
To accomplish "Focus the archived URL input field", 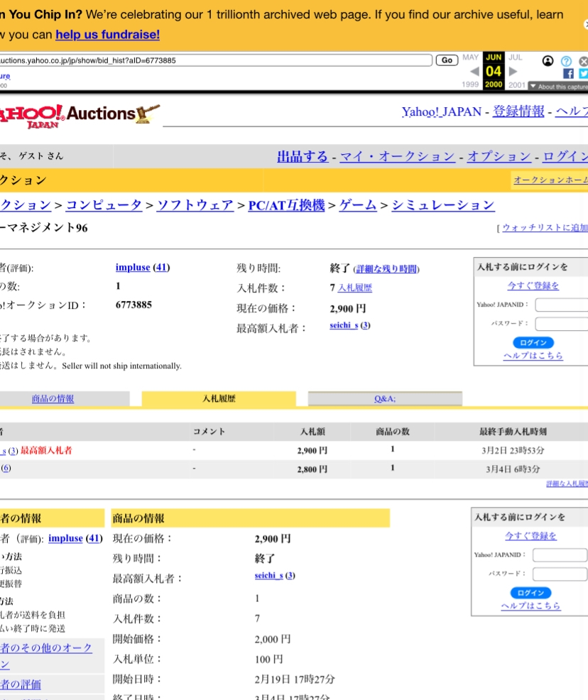I will coord(216,60).
